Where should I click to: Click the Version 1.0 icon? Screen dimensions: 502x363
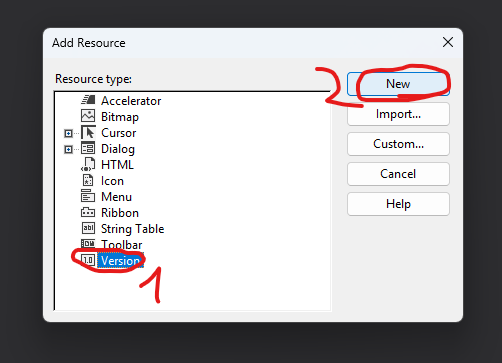point(88,260)
